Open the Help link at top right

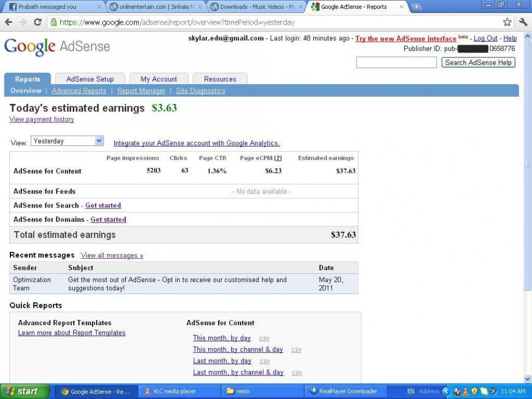click(510, 38)
